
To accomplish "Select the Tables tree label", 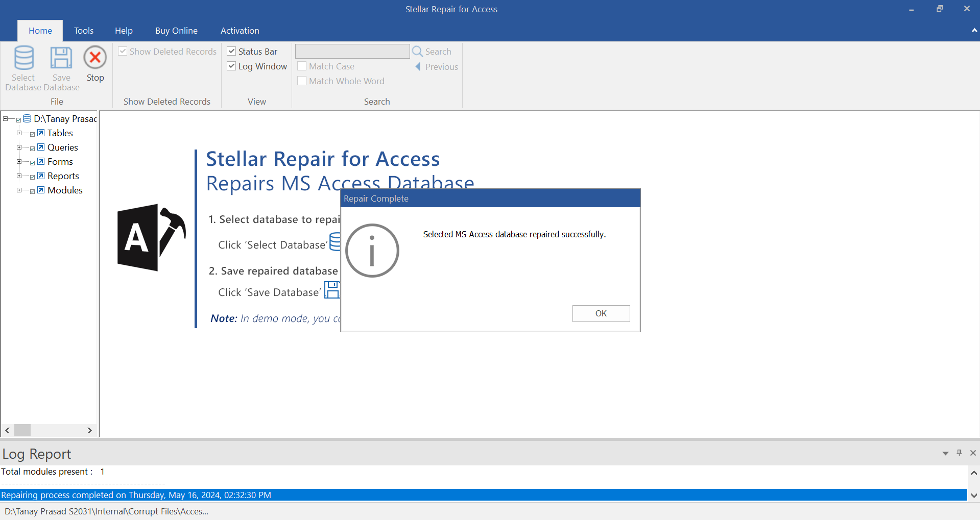I will [x=60, y=133].
